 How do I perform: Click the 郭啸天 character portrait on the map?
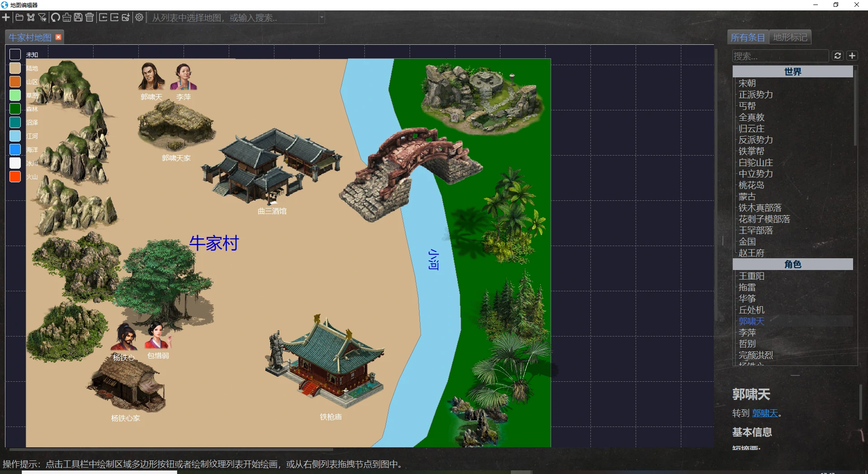(151, 77)
